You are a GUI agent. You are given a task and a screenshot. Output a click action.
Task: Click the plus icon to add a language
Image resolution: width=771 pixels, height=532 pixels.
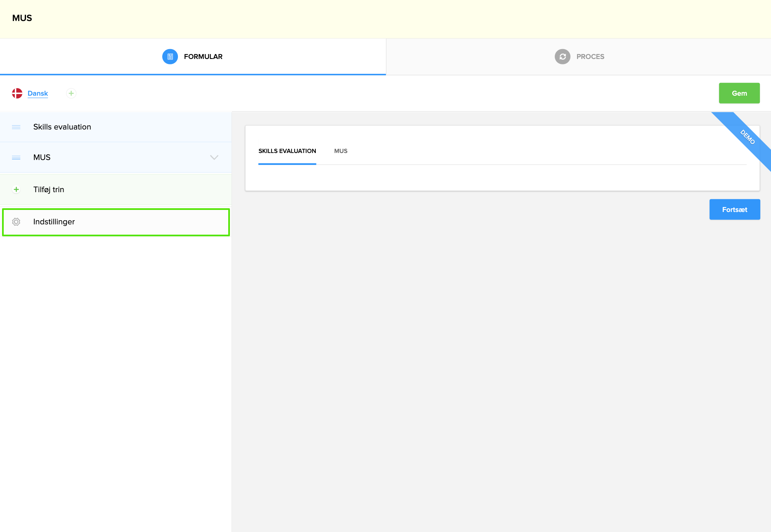click(71, 93)
